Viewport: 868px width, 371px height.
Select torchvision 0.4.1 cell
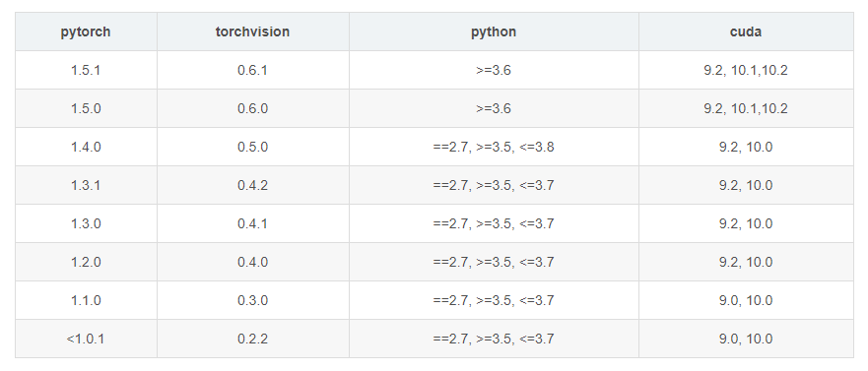click(x=253, y=223)
